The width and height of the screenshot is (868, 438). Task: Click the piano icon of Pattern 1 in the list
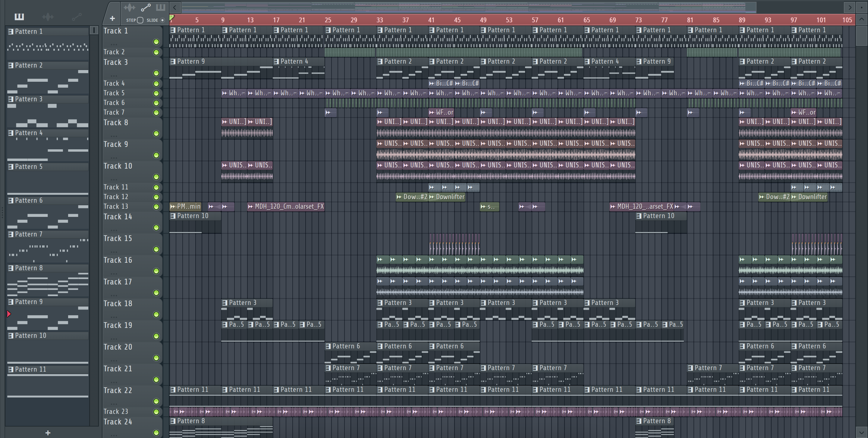pos(11,31)
